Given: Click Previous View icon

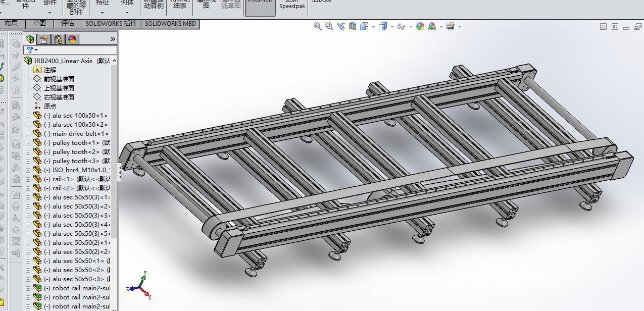Looking at the screenshot, I should point(341,26).
